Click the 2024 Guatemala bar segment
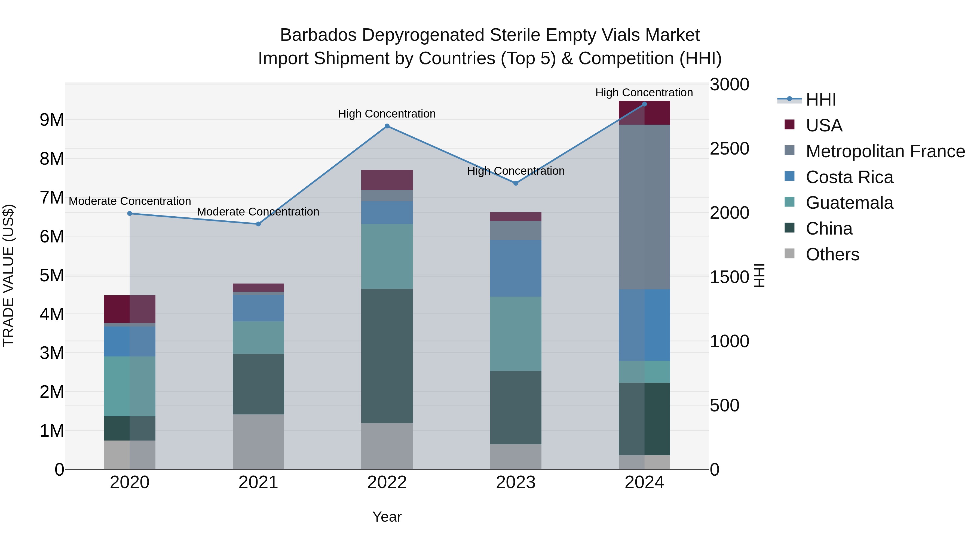 click(644, 372)
